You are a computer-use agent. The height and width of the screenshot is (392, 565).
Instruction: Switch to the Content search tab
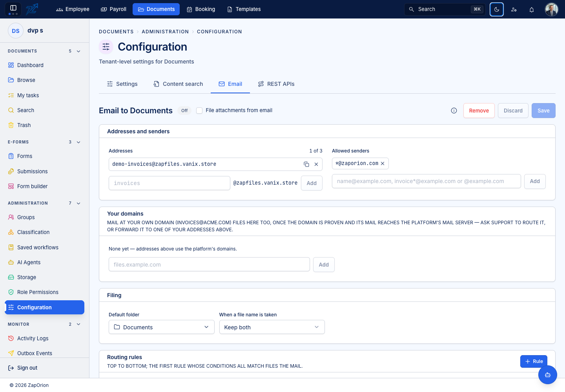tap(178, 84)
